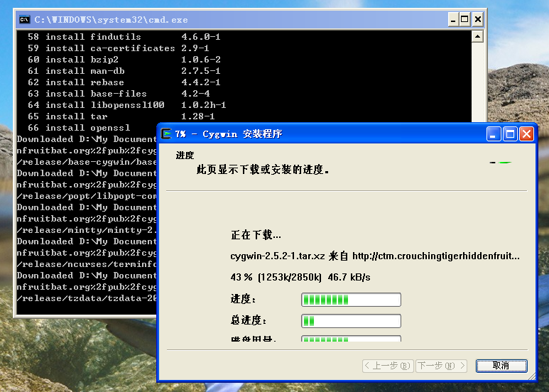
Task: Click the Cygwin setup title bar icon
Action: (x=166, y=134)
